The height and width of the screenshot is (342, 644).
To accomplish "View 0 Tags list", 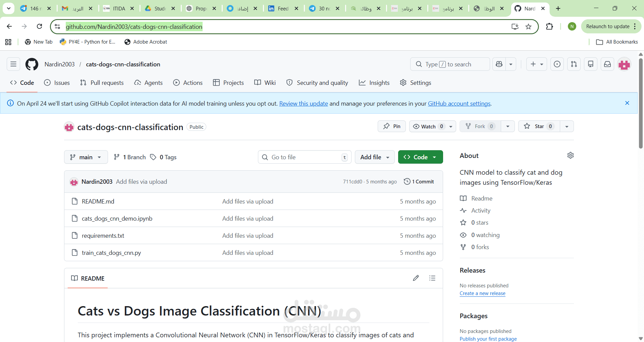I will [163, 157].
